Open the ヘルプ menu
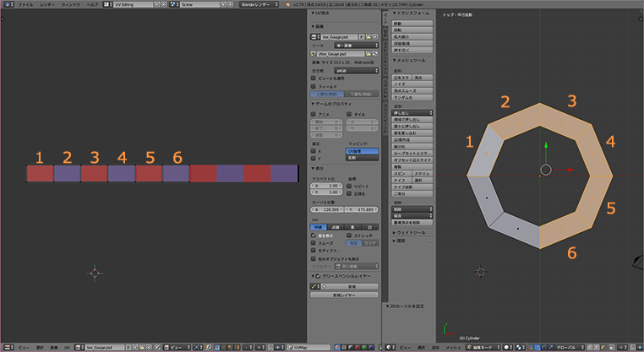The image size is (644, 352). pos(92,4)
